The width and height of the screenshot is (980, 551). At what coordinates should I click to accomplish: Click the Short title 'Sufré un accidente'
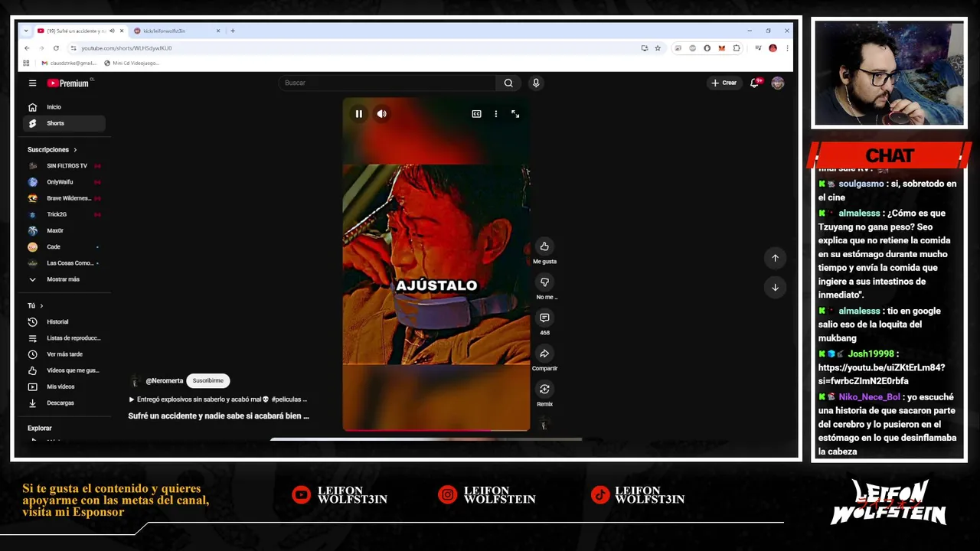coord(218,416)
